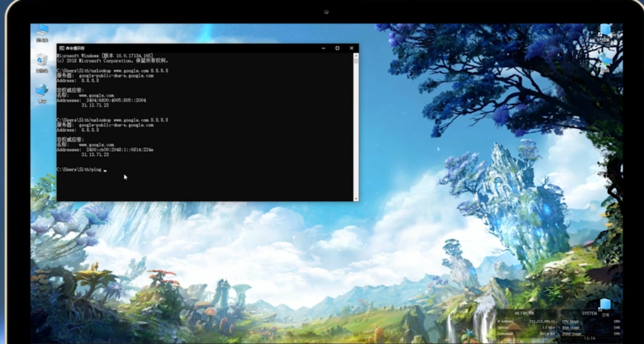The width and height of the screenshot is (644, 344).
Task: Close the Command Prompt window
Action: (x=351, y=48)
